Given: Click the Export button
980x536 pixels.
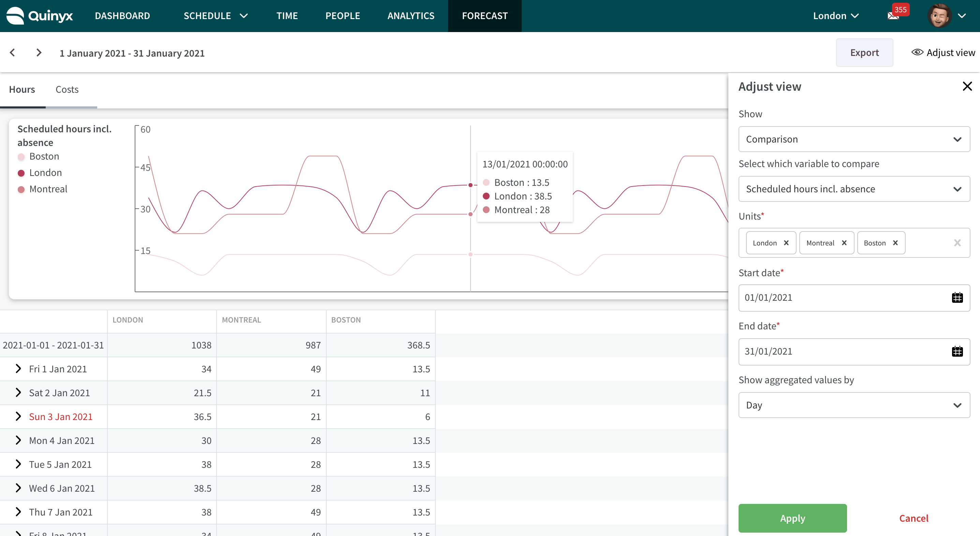Looking at the screenshot, I should pos(864,53).
